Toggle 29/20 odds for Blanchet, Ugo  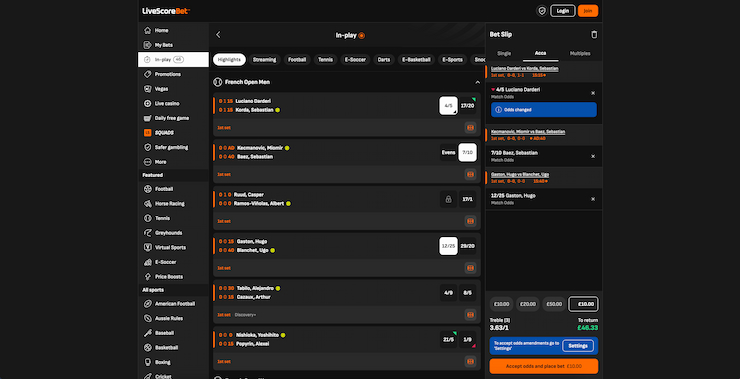[467, 246]
